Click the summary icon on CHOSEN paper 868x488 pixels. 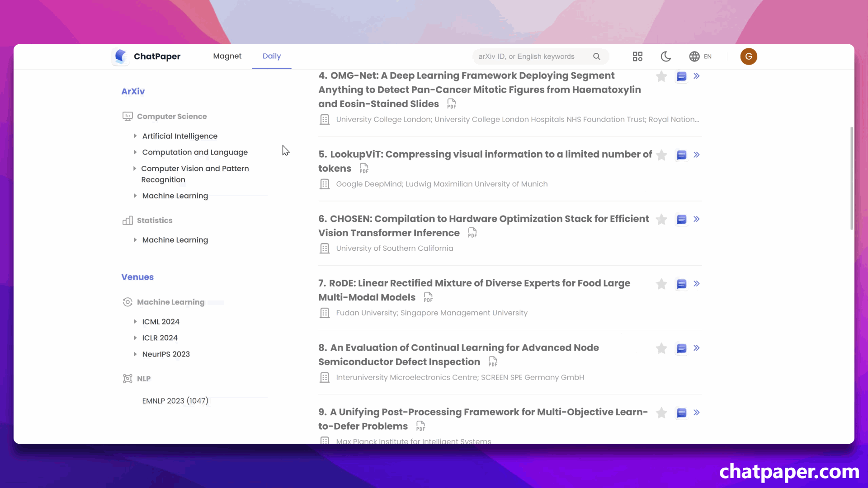pos(681,219)
